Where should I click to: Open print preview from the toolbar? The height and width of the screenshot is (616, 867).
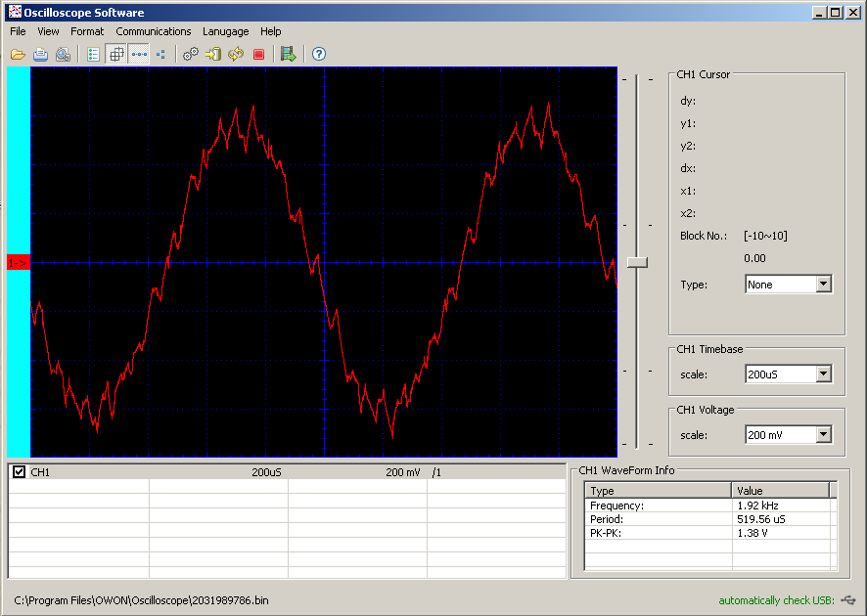[x=63, y=55]
